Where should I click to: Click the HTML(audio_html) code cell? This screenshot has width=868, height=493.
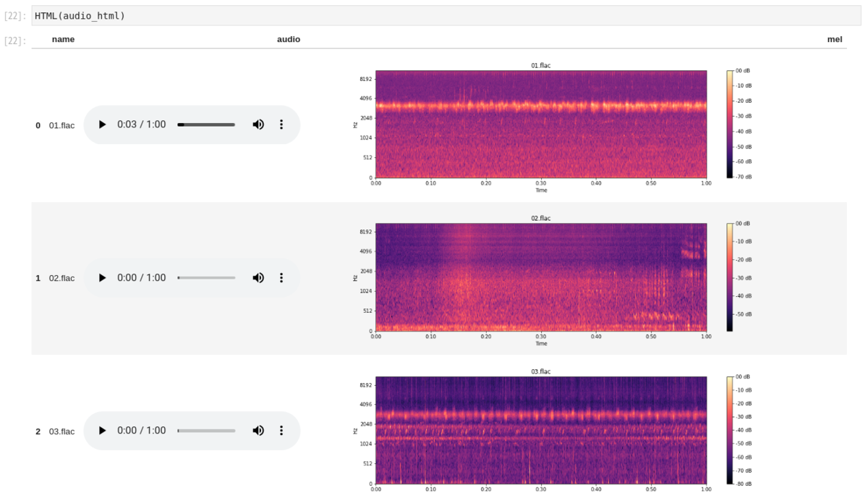pos(446,15)
